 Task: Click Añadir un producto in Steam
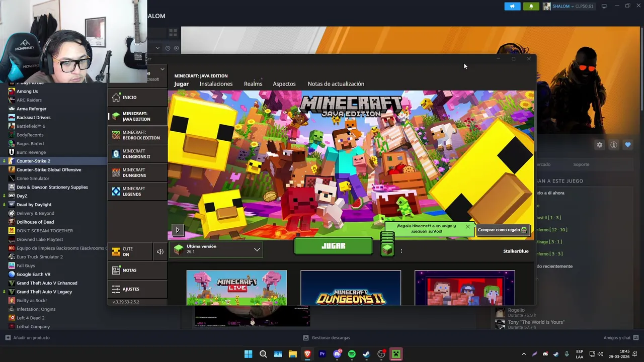27,338
